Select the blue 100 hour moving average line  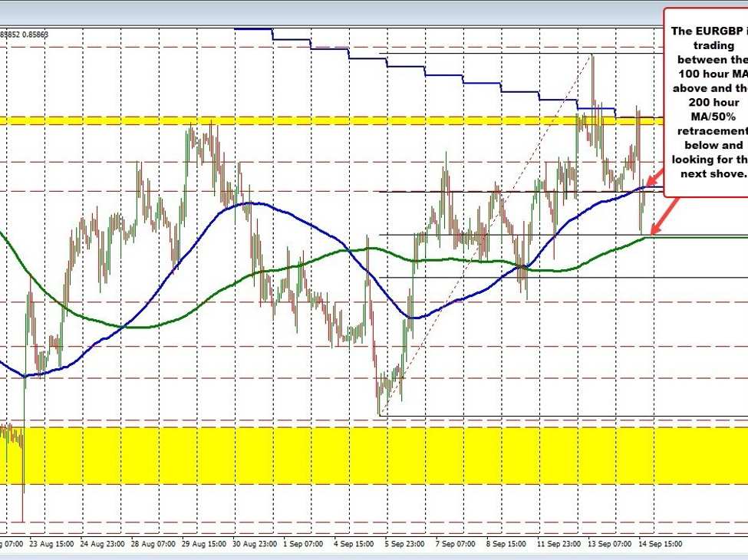click(x=245, y=203)
